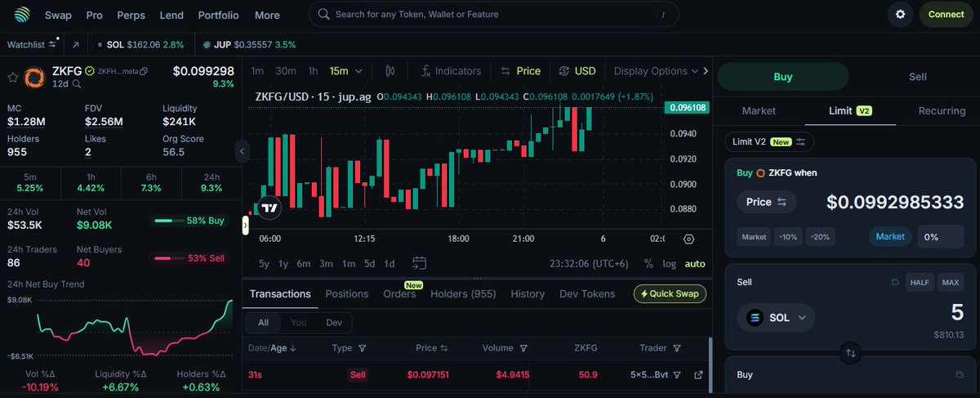Switch to Orders tab
This screenshot has height=398, width=980.
(399, 293)
